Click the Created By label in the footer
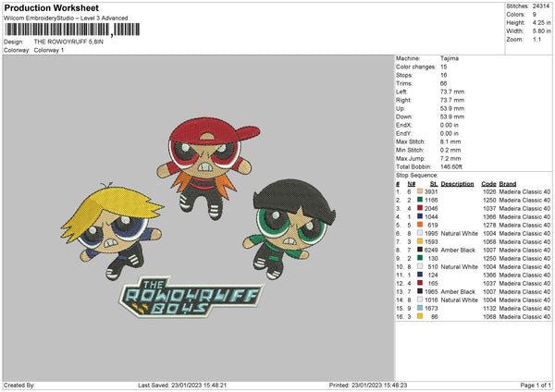 pyautogui.click(x=19, y=385)
